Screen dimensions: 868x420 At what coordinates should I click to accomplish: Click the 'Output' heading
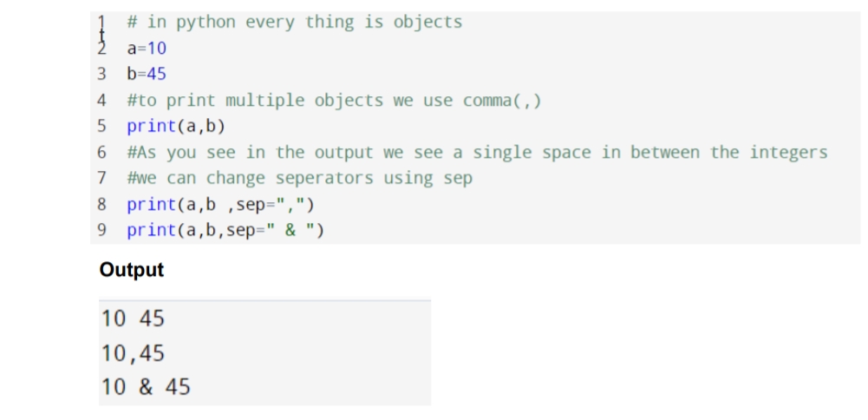coord(132,270)
